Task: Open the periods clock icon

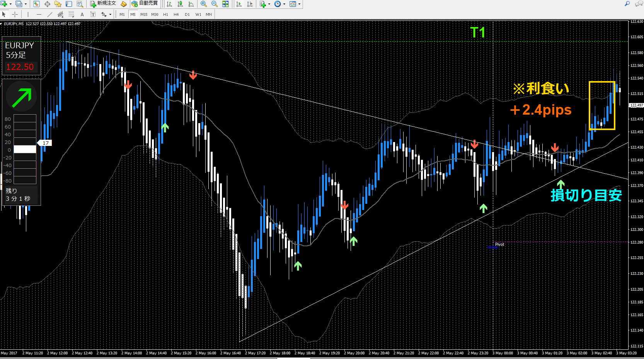Action: pos(278,4)
